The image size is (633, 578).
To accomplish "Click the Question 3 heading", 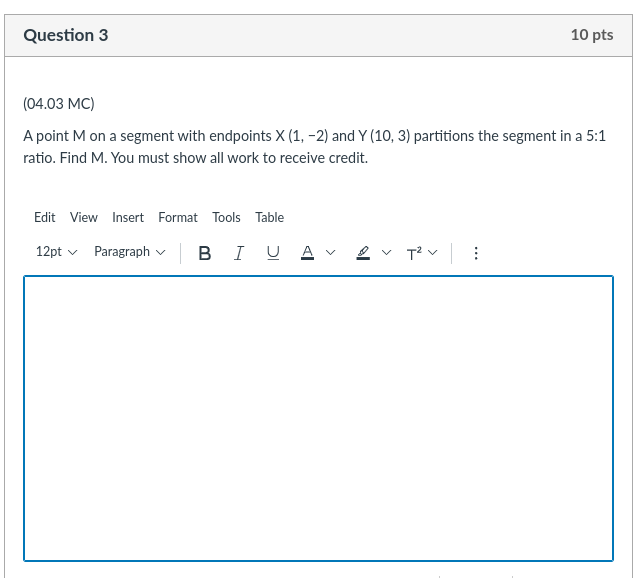I will click(66, 35).
